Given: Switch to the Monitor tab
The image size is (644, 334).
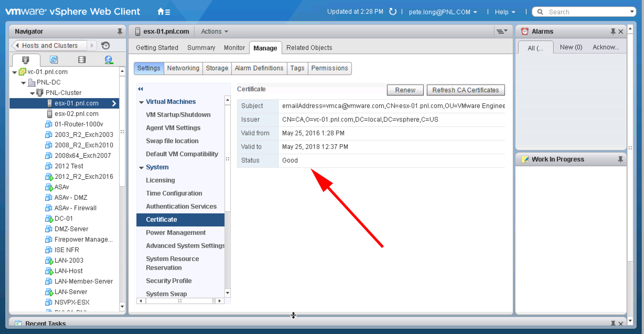Looking at the screenshot, I should [x=234, y=48].
